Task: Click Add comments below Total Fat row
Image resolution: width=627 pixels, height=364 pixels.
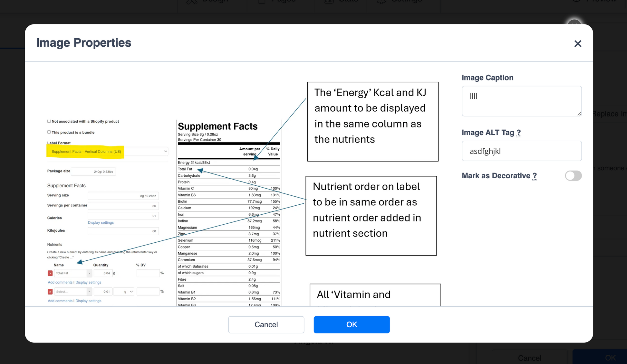Action: point(60,282)
